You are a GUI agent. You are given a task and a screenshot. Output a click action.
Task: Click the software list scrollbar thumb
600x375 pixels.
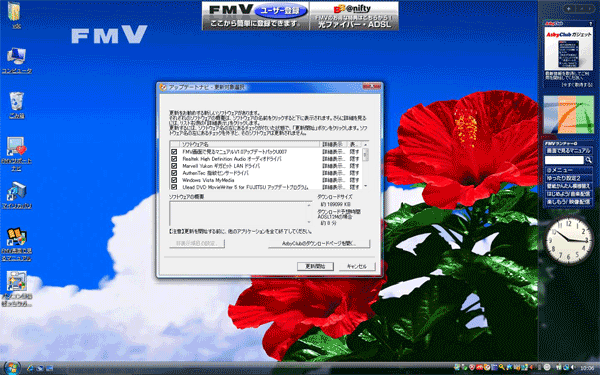pos(365,154)
